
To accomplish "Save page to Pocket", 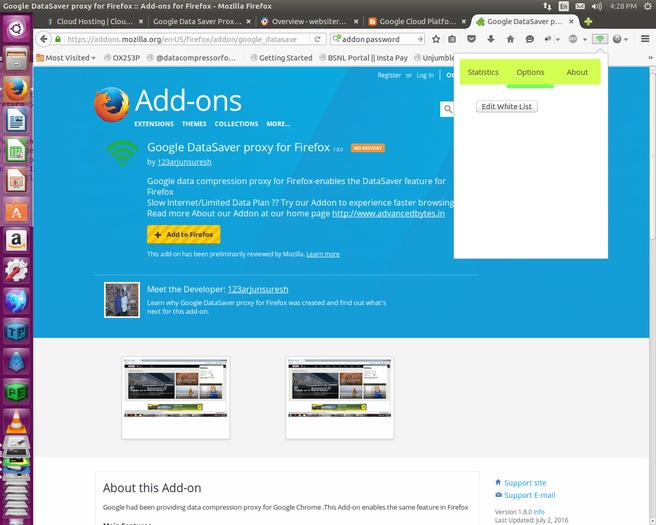I will coord(472,39).
